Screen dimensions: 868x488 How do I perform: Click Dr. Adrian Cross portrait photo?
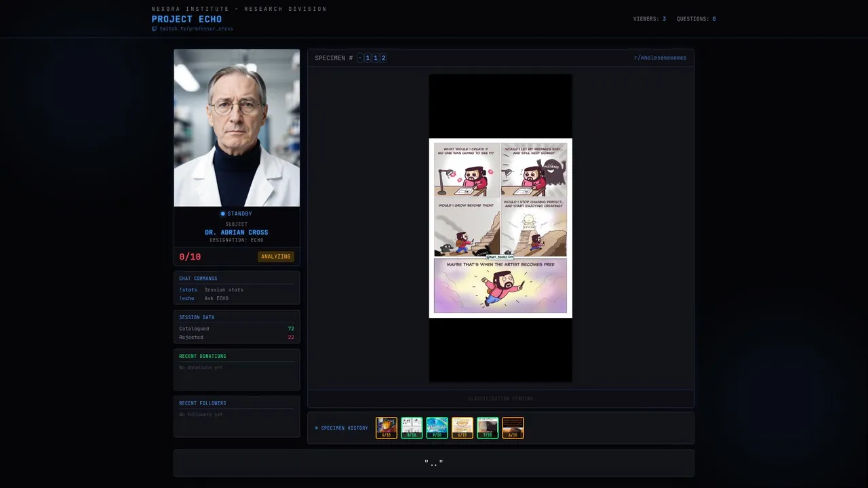pyautogui.click(x=237, y=127)
